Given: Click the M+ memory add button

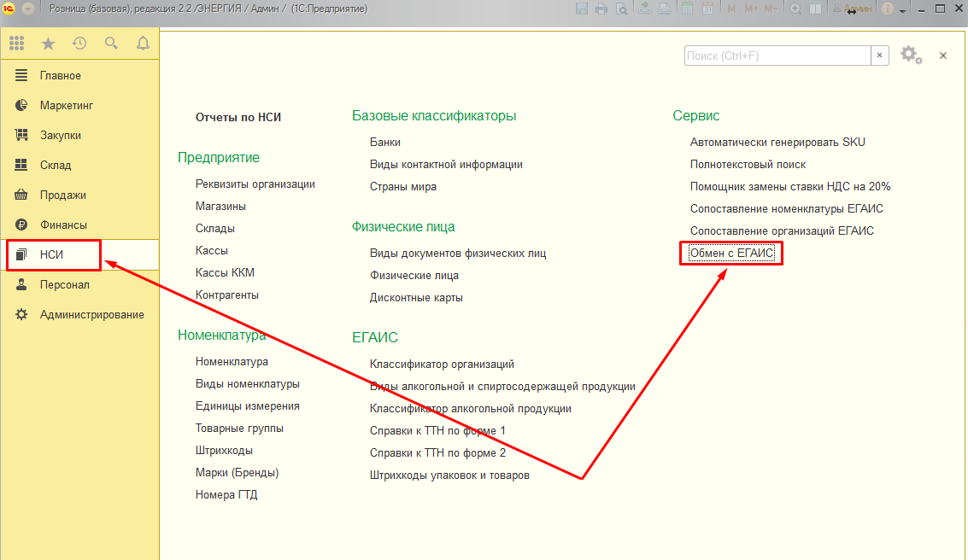Looking at the screenshot, I should pos(751,9).
